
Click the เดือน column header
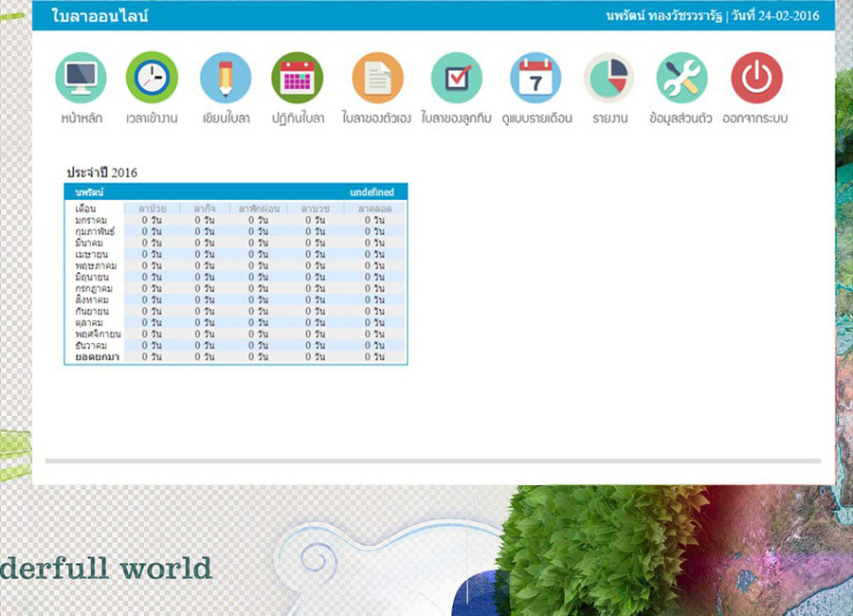click(x=85, y=208)
